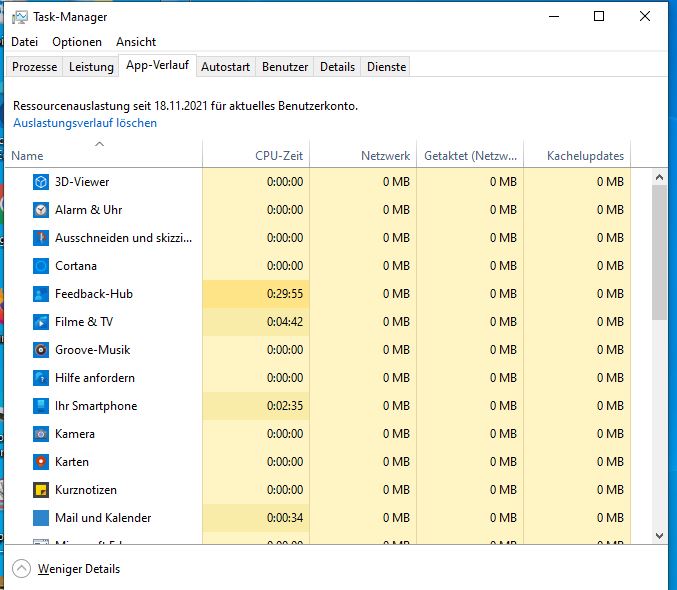Open the Optionen menu

[x=77, y=42]
